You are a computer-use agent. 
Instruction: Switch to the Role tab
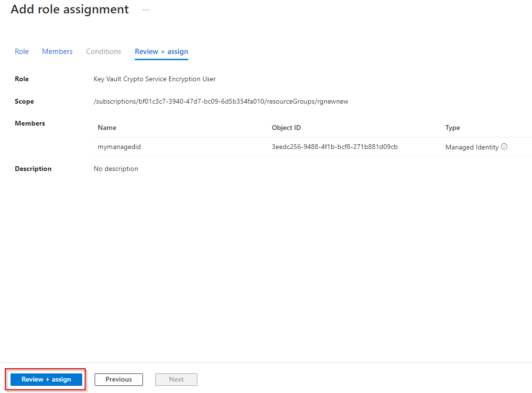point(22,52)
